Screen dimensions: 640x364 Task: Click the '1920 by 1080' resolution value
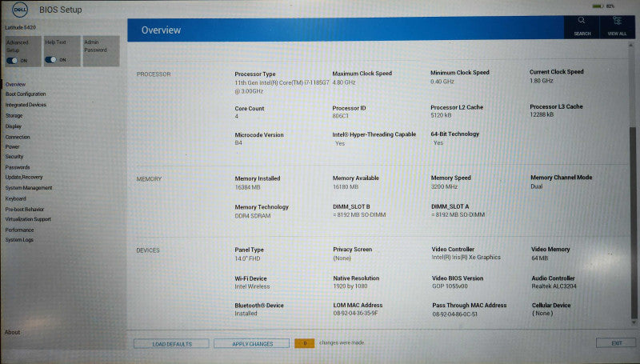pyautogui.click(x=350, y=286)
